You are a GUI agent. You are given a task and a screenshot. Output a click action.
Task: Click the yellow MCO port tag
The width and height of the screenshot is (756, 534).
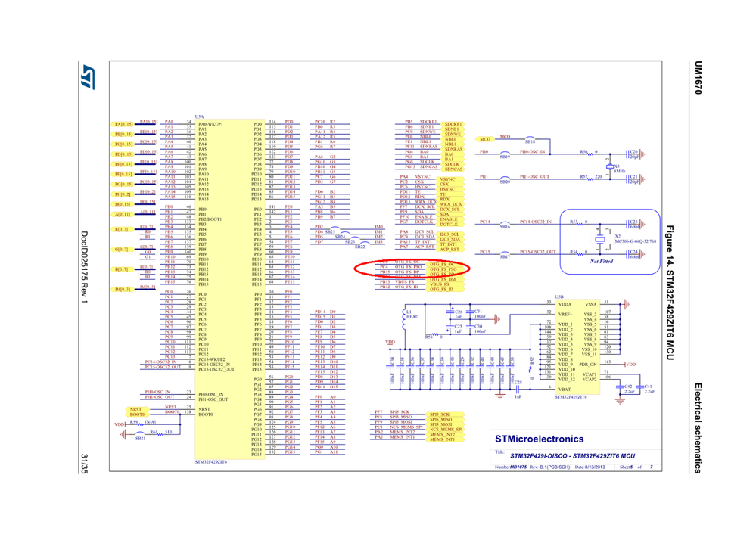click(485, 139)
